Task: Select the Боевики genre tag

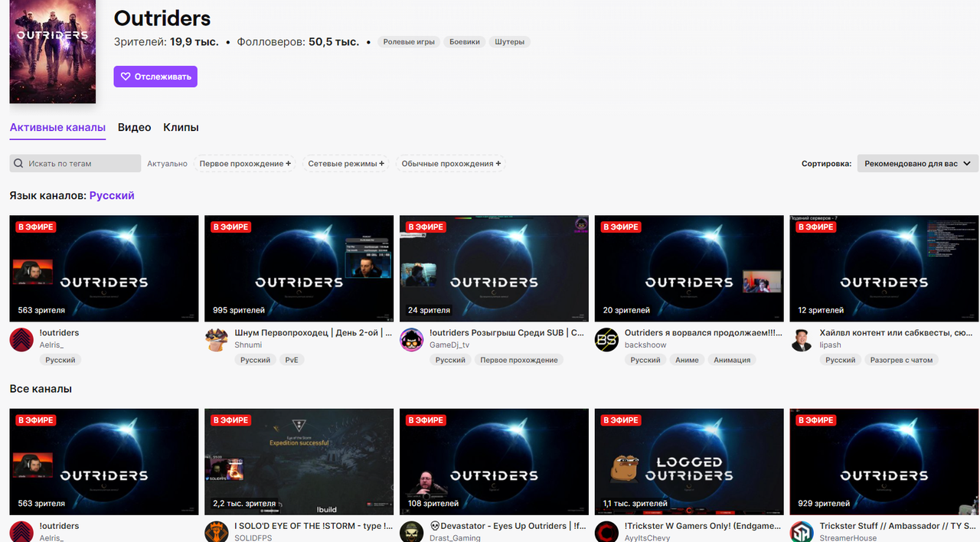Action: tap(465, 42)
